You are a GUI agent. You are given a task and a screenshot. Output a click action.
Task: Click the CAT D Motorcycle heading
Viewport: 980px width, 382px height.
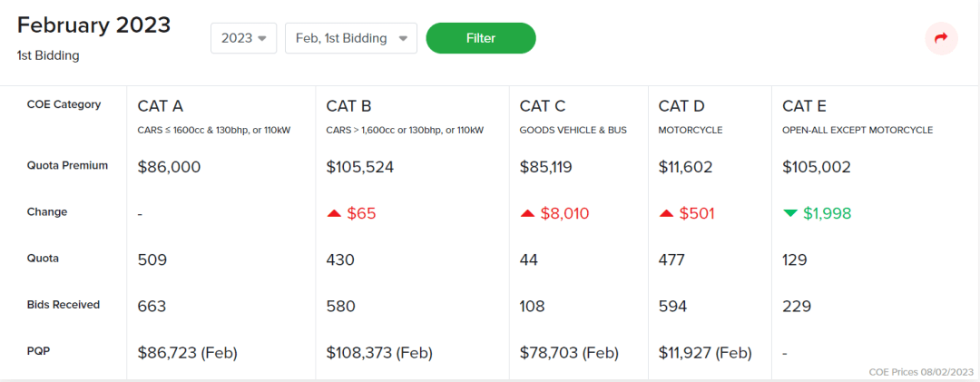[x=681, y=106]
